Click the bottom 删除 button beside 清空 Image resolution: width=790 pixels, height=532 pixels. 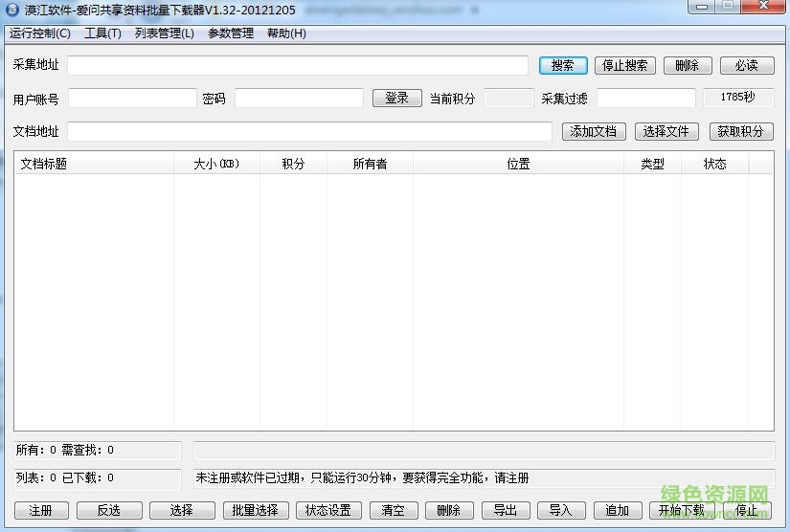pyautogui.click(x=449, y=510)
